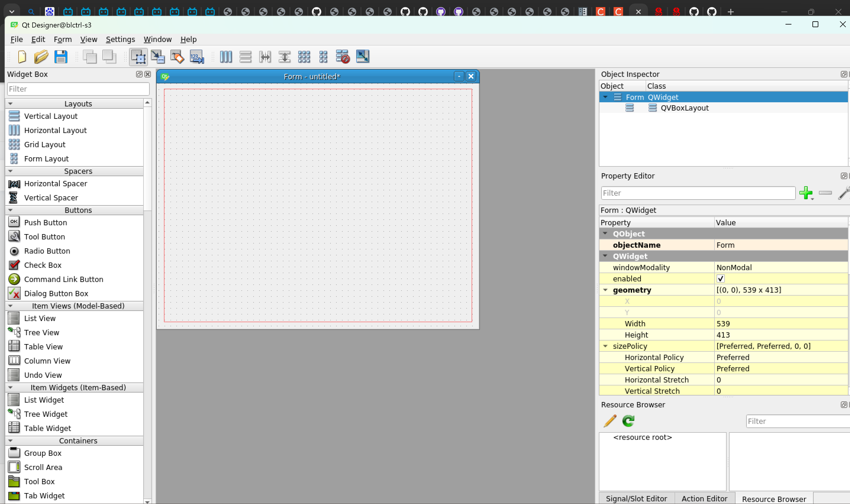Collapse the sizePolicy property row
The image size is (850, 504).
[605, 346]
